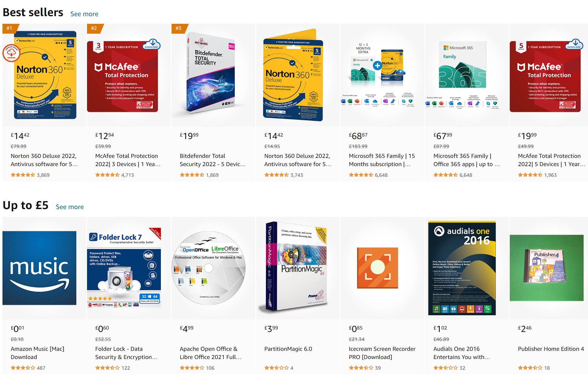Click the Microsoft 365 plus Norton bundle image
This screenshot has height=376, width=588.
click(378, 75)
